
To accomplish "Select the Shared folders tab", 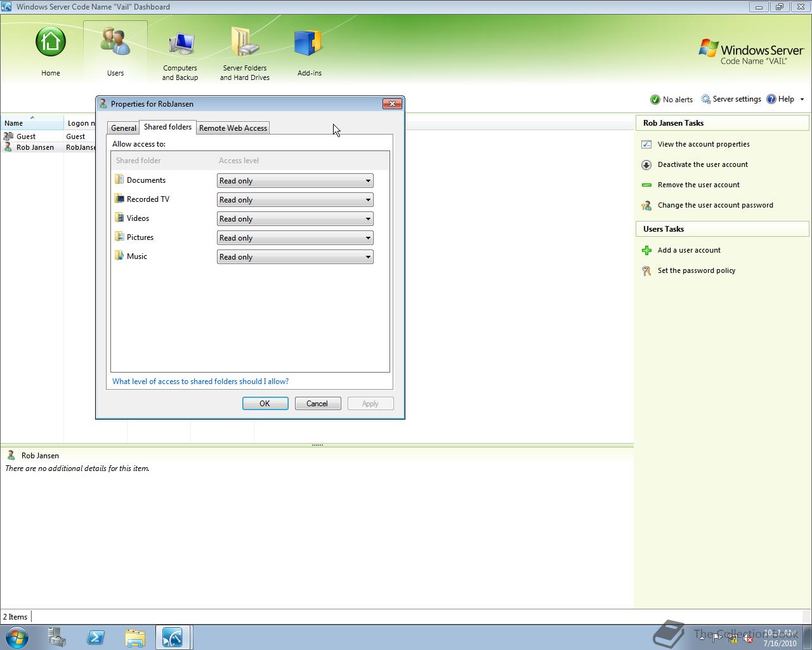I will coord(167,127).
